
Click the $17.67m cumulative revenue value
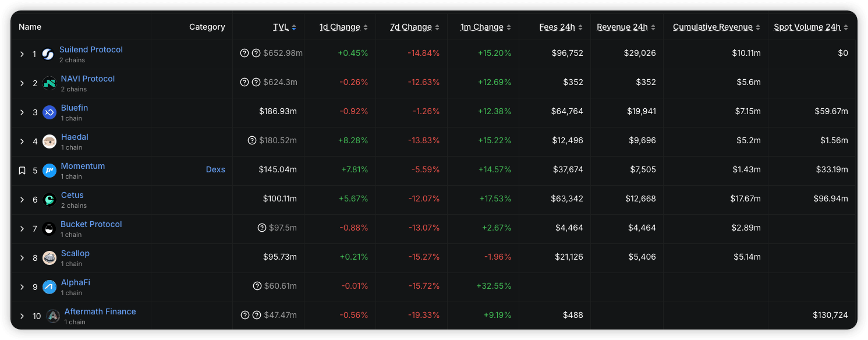(x=745, y=199)
